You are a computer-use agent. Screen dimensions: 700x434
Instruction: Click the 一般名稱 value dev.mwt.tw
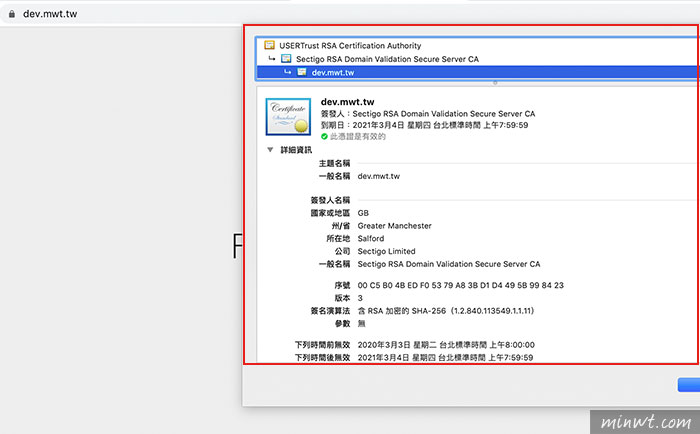[379, 176]
